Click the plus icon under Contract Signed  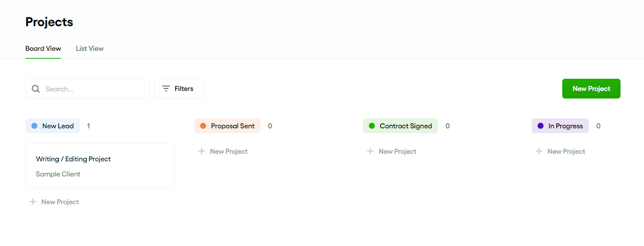(369, 151)
